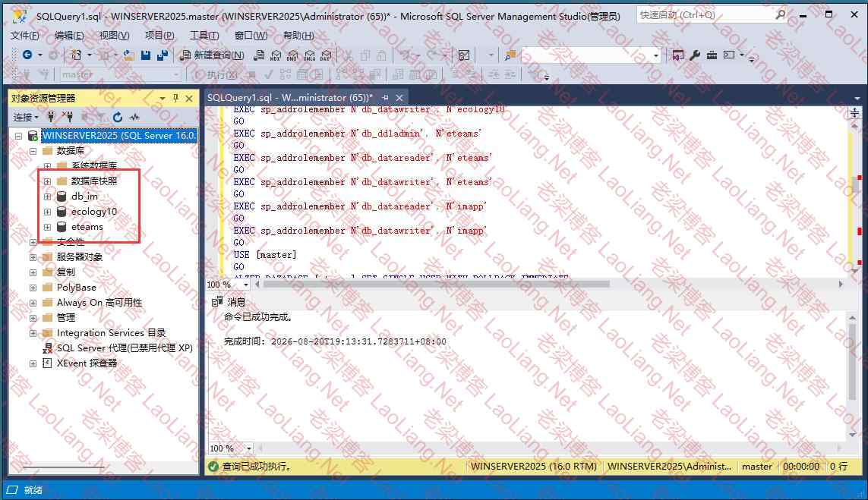
Task: Click the Object Explorer activity pulse icon
Action: (134, 117)
